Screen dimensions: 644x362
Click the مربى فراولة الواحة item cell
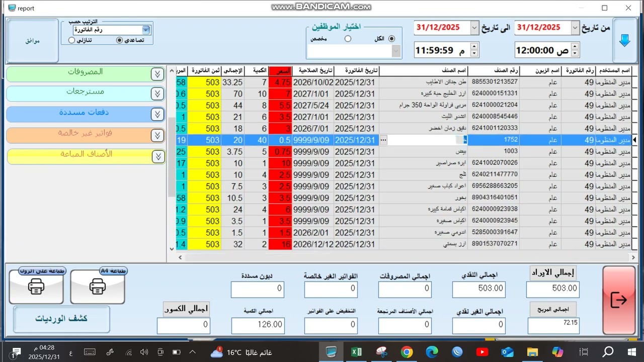(423, 106)
